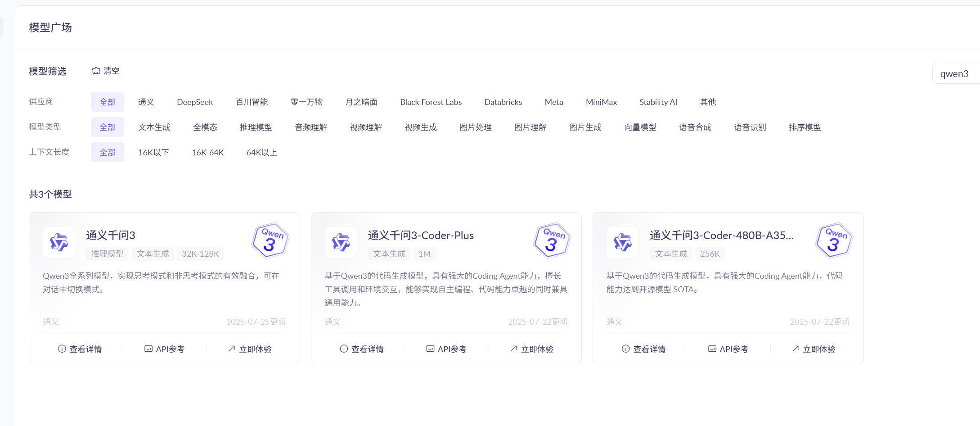This screenshot has width=980, height=426.
Task: Click the 256K tag on Coder-480B card
Action: [710, 254]
